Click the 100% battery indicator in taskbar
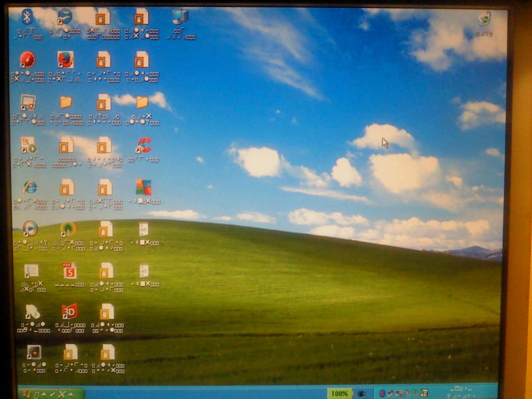Image resolution: width=532 pixels, height=399 pixels. pos(339,393)
